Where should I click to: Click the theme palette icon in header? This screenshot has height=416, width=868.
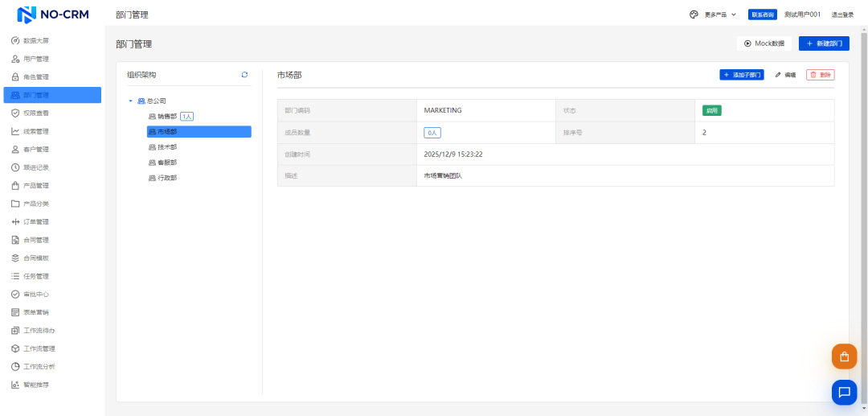pos(694,14)
